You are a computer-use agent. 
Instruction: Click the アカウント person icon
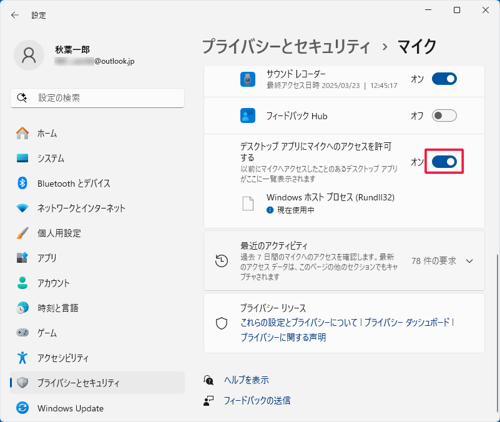point(22,283)
